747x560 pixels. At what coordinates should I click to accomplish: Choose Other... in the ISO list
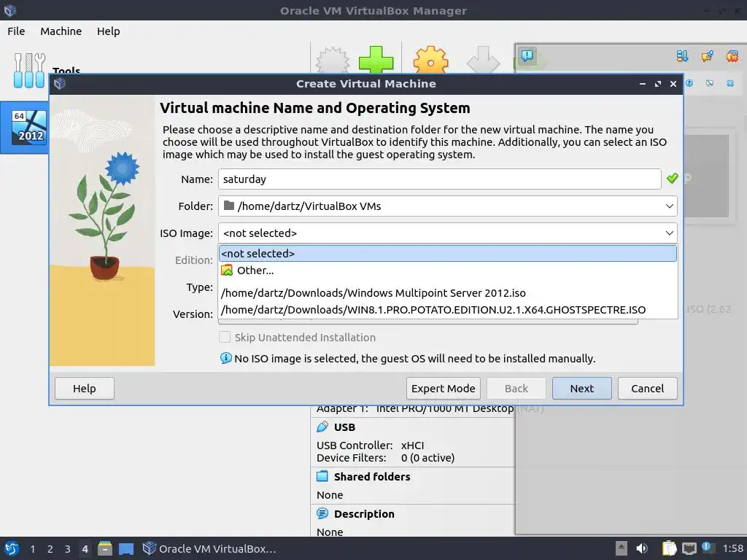(x=447, y=270)
